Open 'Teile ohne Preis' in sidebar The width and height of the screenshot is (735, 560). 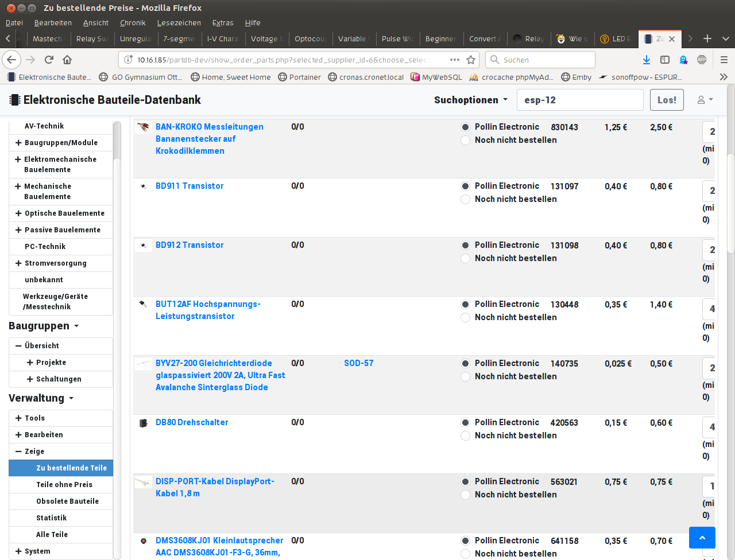[64, 485]
